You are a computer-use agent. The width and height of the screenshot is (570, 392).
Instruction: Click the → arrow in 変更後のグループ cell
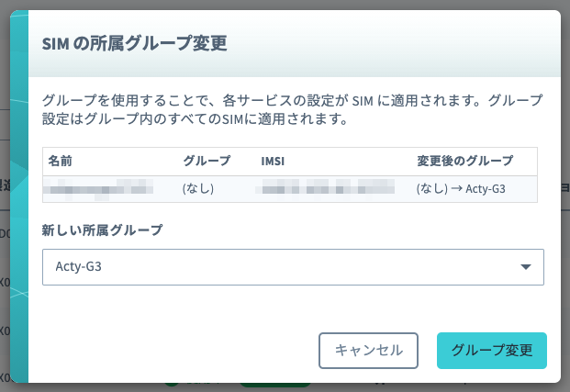pos(456,188)
